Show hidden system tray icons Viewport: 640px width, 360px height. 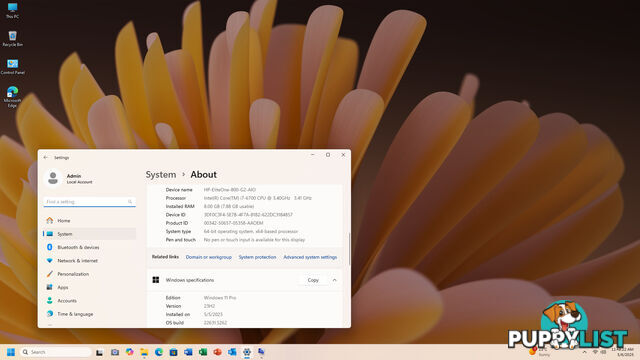584,352
